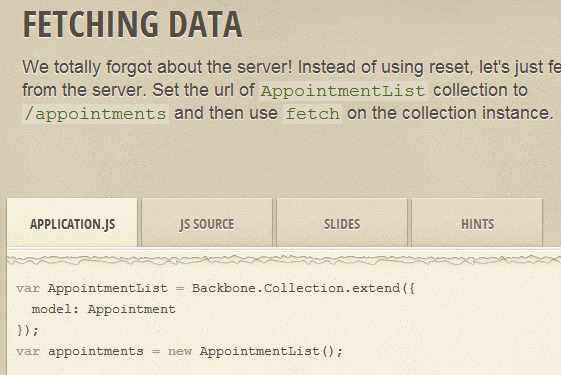
Task: Place cursor on the model: Appointment line
Action: point(104,309)
